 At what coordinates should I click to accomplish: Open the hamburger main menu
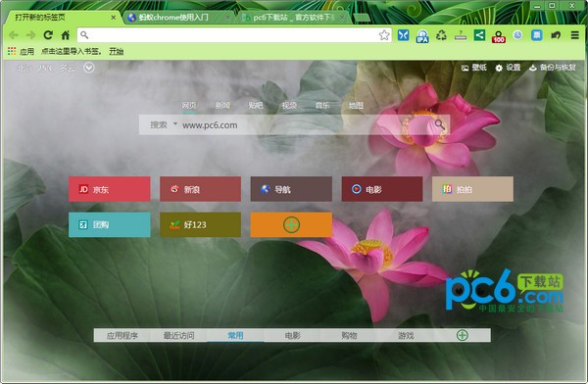click(x=575, y=35)
